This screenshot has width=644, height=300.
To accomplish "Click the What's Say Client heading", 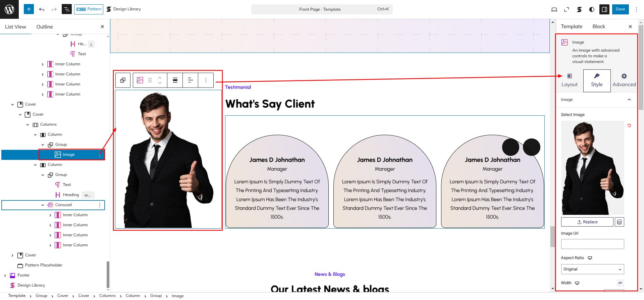I will click(270, 104).
